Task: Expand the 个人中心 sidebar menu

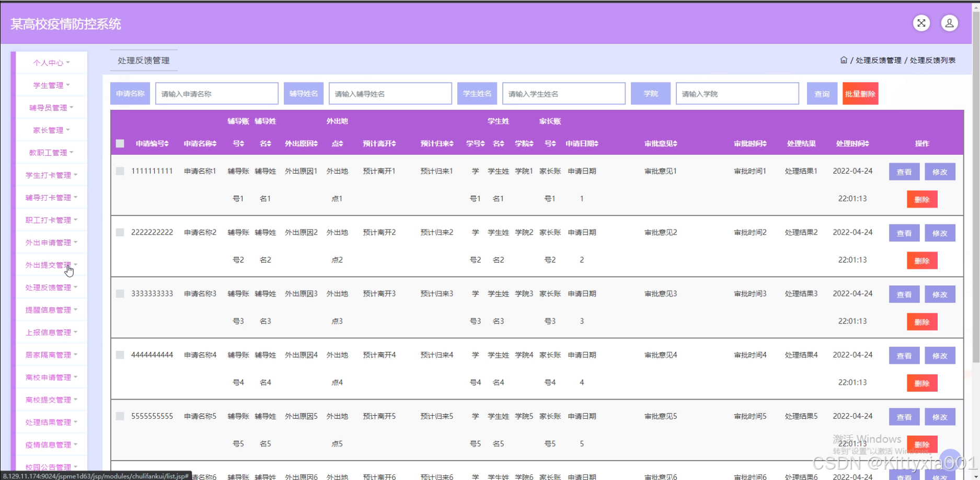Action: point(51,63)
